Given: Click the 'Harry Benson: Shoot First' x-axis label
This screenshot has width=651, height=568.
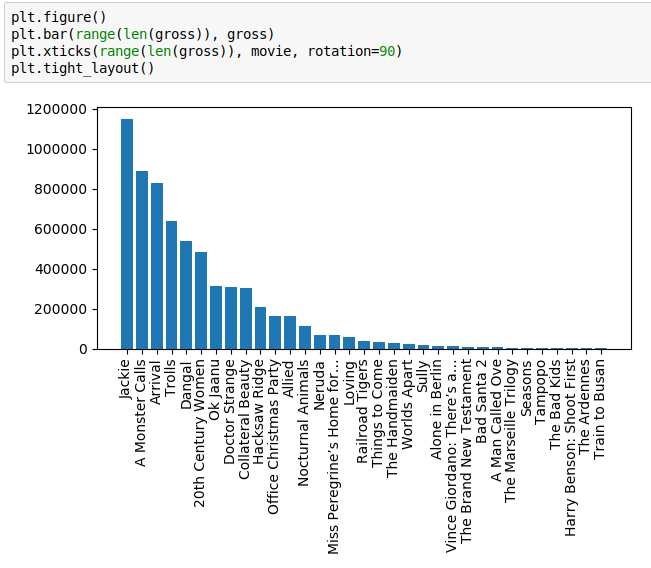Looking at the screenshot, I should click(x=570, y=448).
